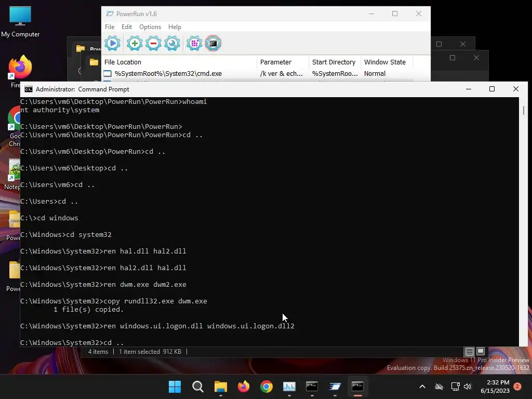The image size is (532, 399).
Task: Click the pink grid registry icon in PowerRun toolbar
Action: coord(194,44)
